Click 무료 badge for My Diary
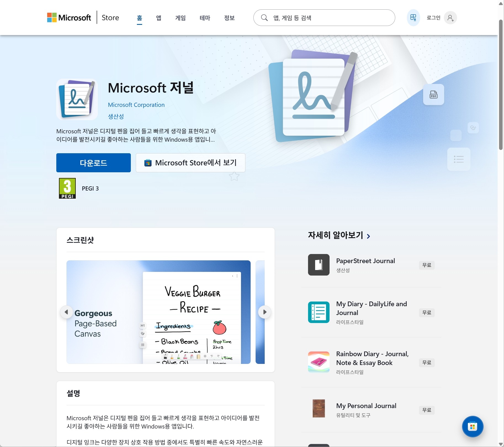Viewport: 504px width, 447px height. [x=427, y=313]
